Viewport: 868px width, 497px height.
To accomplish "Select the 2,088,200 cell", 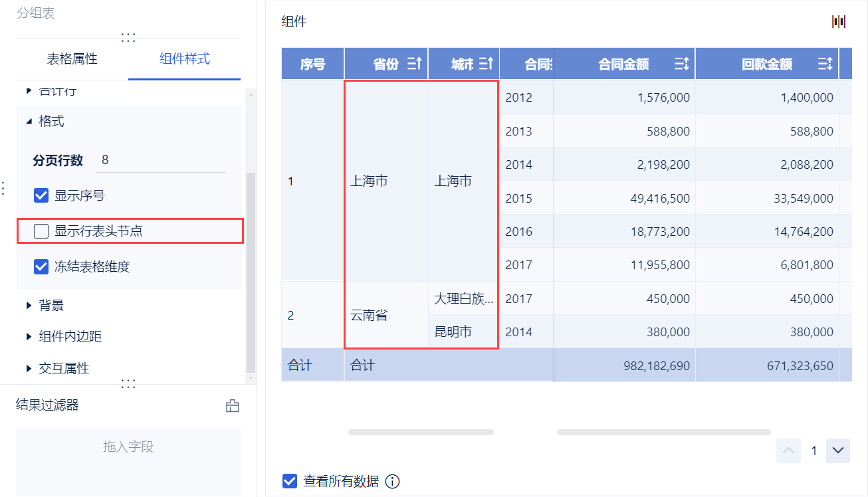I will point(767,164).
